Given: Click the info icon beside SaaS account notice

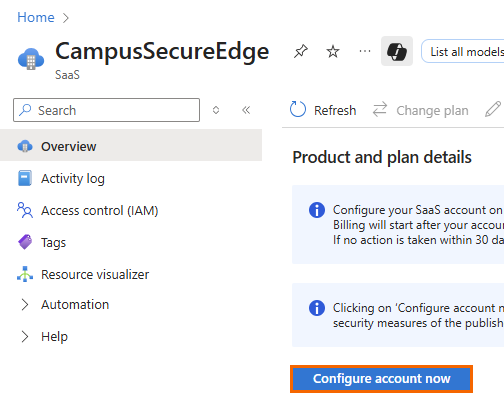Looking at the screenshot, I should tap(317, 210).
